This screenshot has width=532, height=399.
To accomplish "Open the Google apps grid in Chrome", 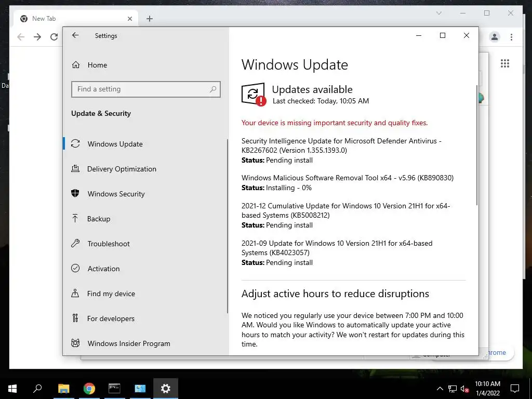I will coord(505,63).
